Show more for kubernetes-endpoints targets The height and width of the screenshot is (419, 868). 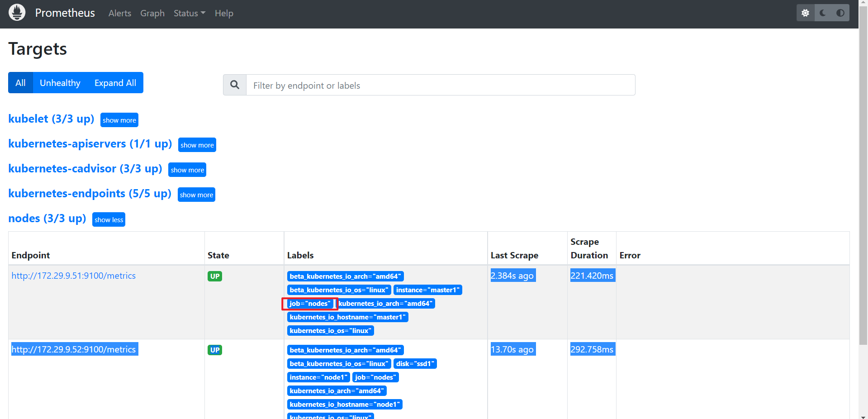click(196, 195)
